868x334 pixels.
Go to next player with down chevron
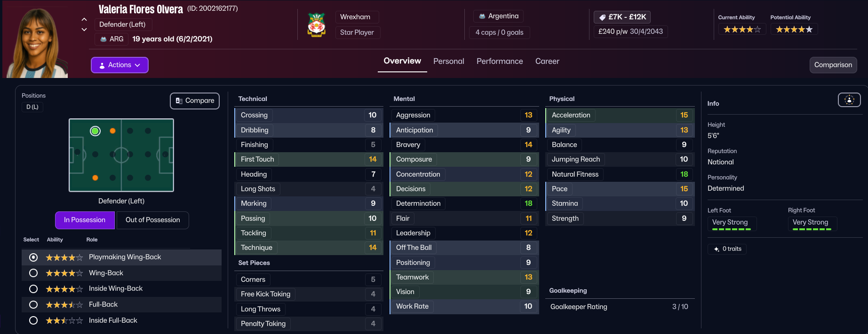(84, 30)
